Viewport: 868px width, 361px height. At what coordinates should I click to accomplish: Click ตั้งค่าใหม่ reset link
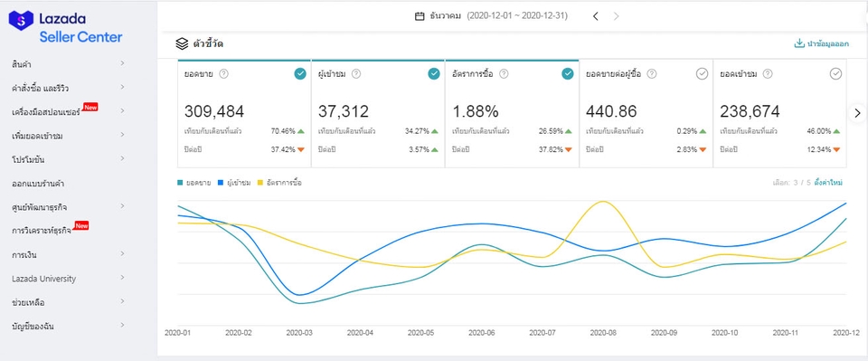click(828, 183)
